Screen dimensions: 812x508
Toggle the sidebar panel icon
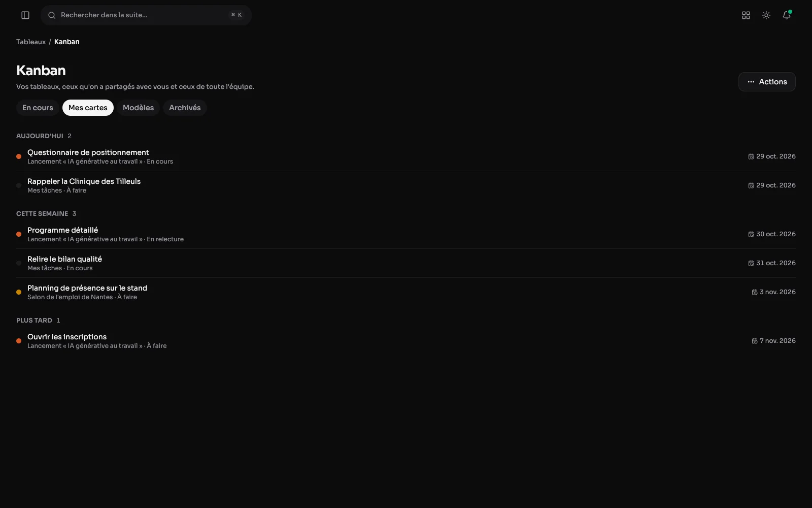click(x=25, y=15)
